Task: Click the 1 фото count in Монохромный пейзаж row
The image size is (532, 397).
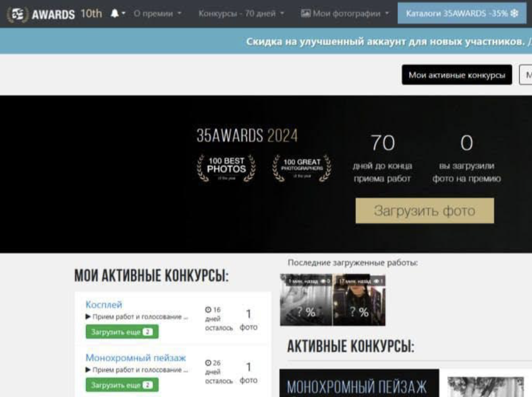Action: 248,372
